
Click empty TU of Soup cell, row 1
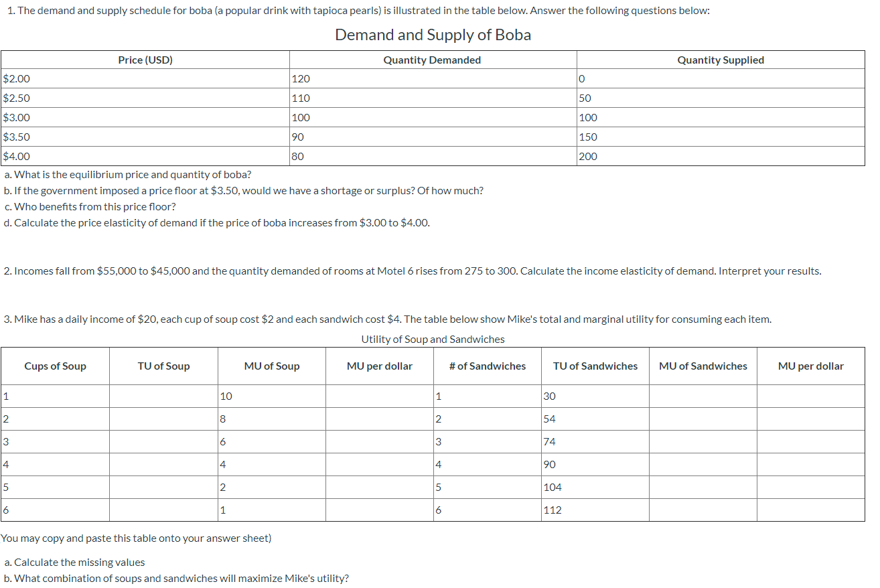(163, 396)
